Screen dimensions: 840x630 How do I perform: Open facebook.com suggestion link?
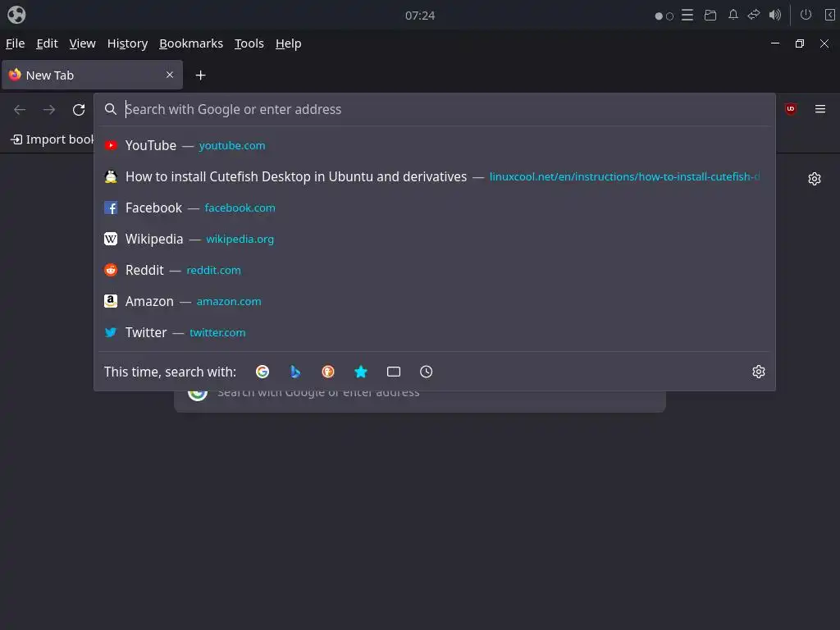point(240,208)
